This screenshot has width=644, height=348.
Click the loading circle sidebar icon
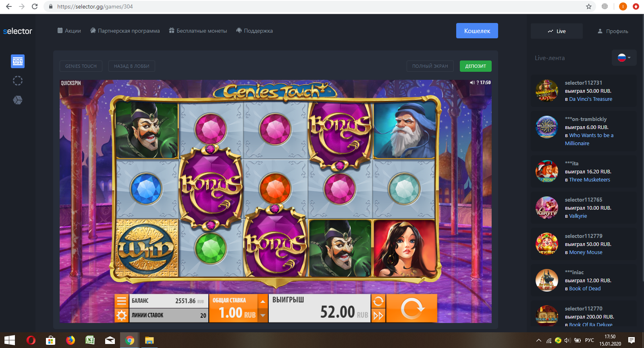[18, 81]
